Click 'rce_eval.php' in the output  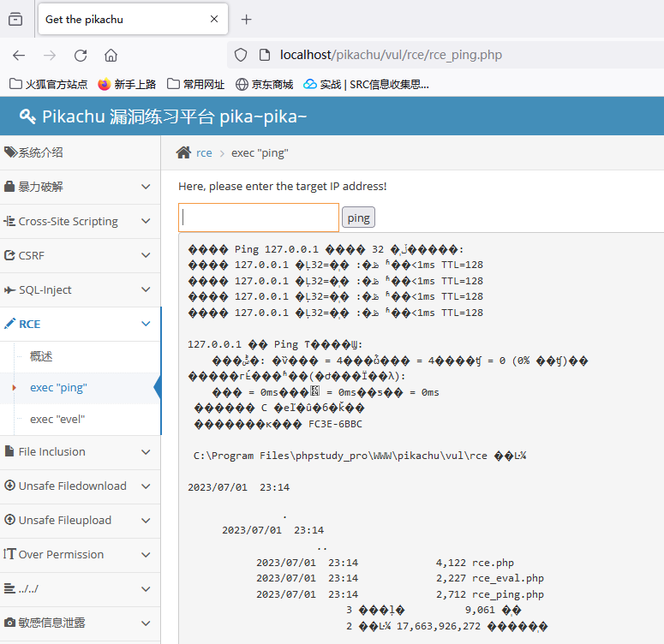[508, 578]
